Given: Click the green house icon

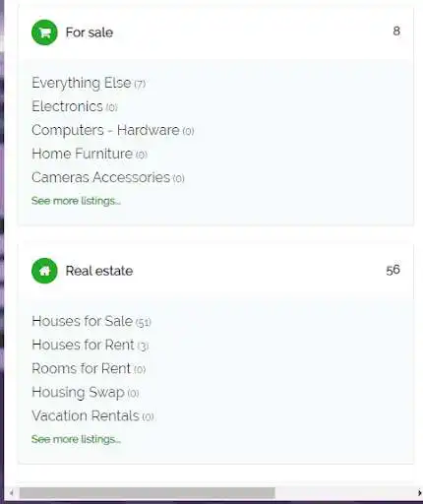Looking at the screenshot, I should (44, 271).
